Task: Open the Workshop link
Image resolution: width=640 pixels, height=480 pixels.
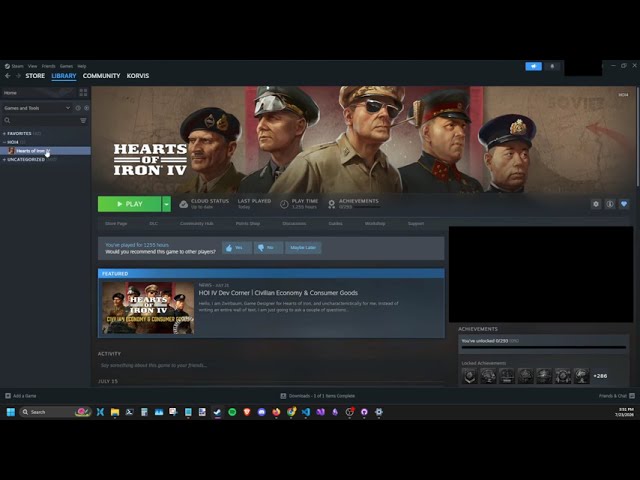Action: pyautogui.click(x=375, y=224)
